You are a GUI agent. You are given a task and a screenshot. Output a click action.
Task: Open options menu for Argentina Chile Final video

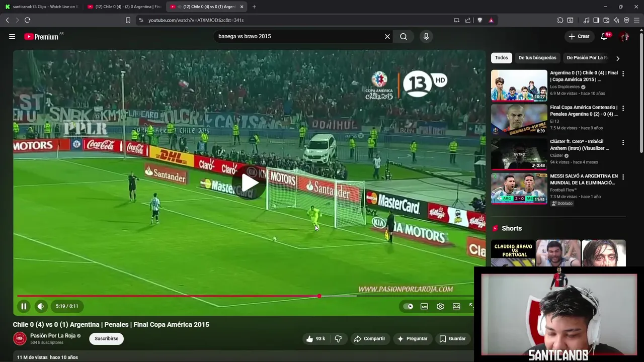tap(623, 74)
